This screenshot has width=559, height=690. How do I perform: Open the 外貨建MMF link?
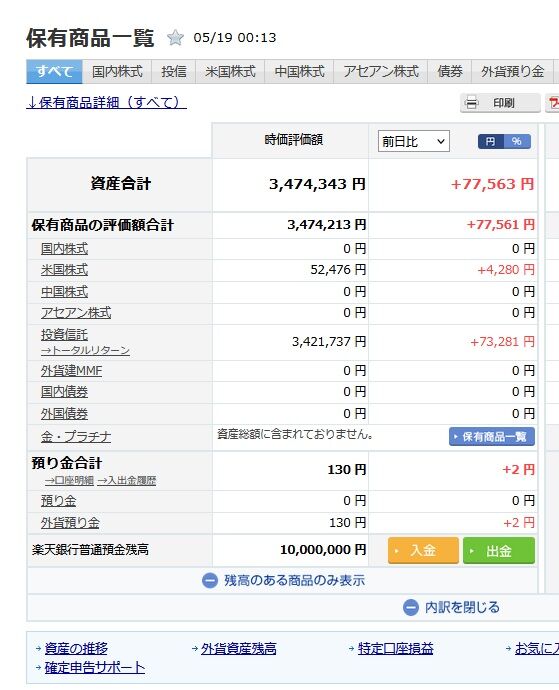71,371
